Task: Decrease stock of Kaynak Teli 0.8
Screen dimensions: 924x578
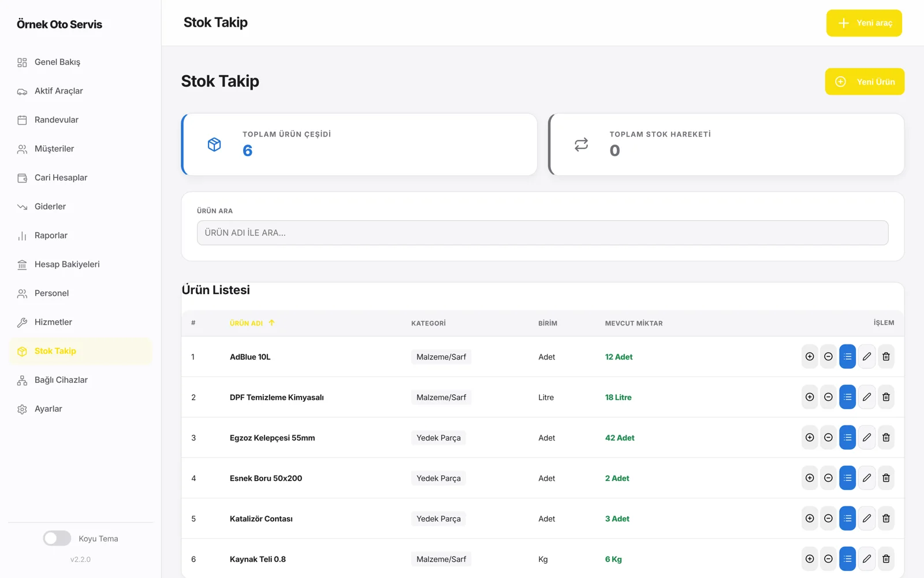Action: pos(828,559)
